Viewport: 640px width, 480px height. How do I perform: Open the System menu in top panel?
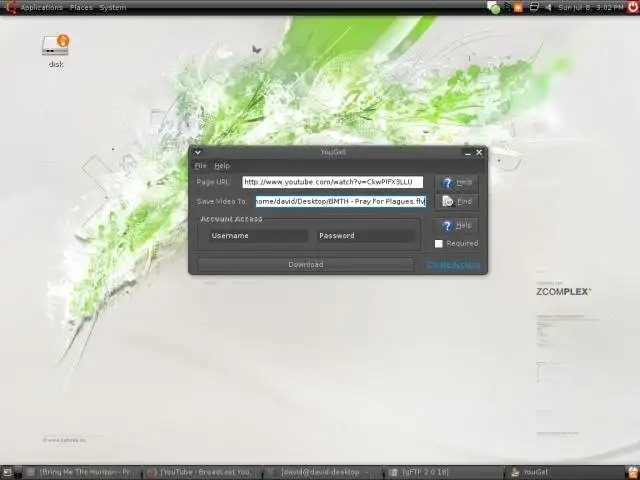click(x=113, y=7)
